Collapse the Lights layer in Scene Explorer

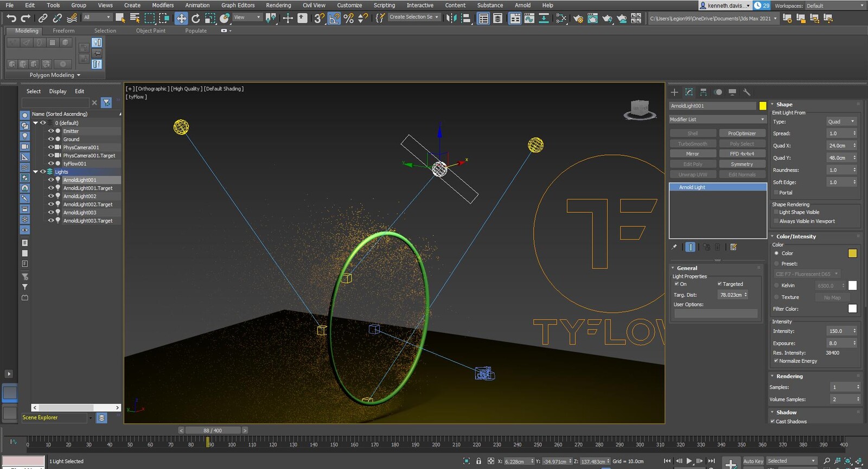[36, 172]
